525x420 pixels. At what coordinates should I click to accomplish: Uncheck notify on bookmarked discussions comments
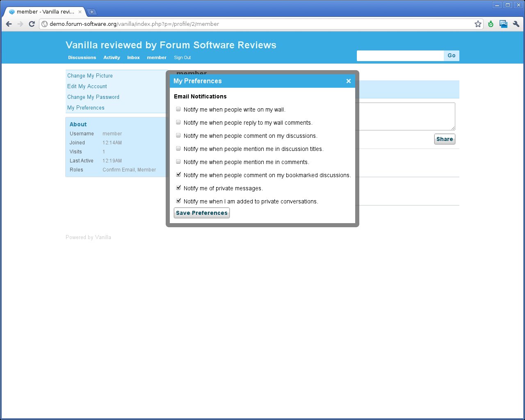point(178,175)
